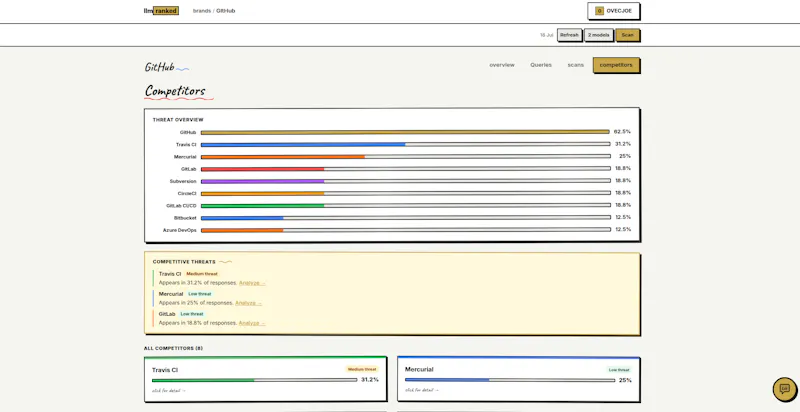Click Analyze link for Mercurial
This screenshot has width=800, height=412.
click(x=248, y=303)
